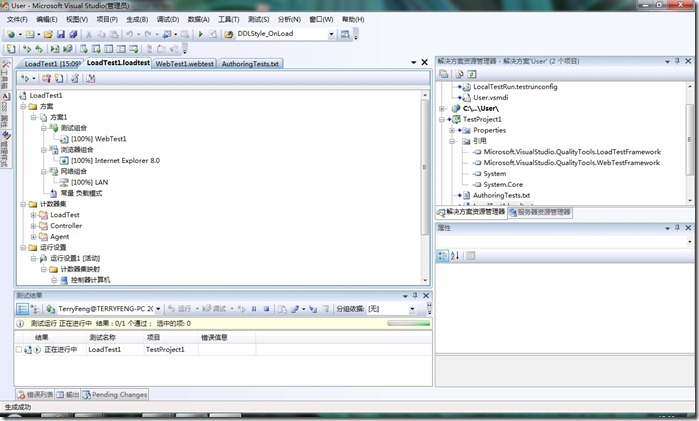Click the Pause test run icon
The width and height of the screenshot is (699, 421).
pos(254,309)
